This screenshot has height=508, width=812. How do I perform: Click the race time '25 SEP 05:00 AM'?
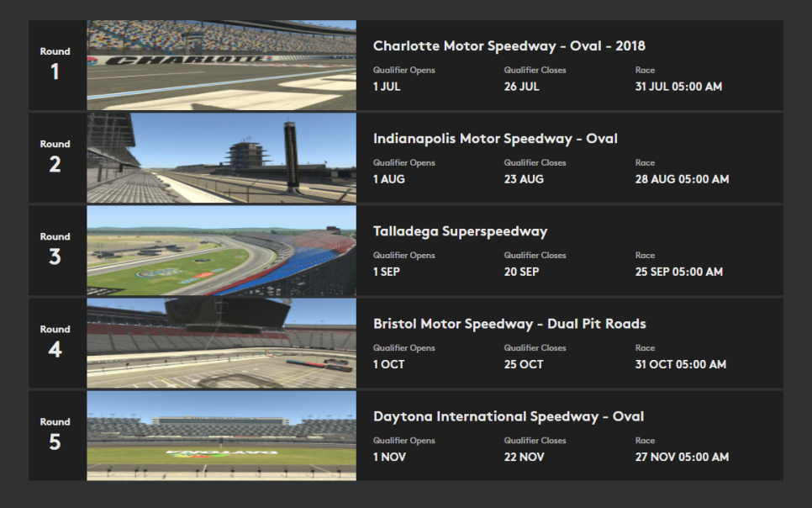coord(679,273)
